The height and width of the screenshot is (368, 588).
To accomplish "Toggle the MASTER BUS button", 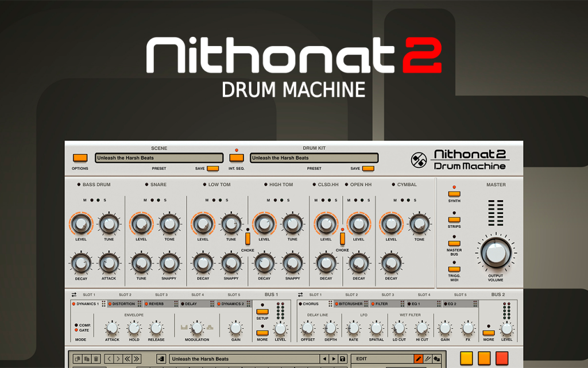I will pyautogui.click(x=454, y=243).
